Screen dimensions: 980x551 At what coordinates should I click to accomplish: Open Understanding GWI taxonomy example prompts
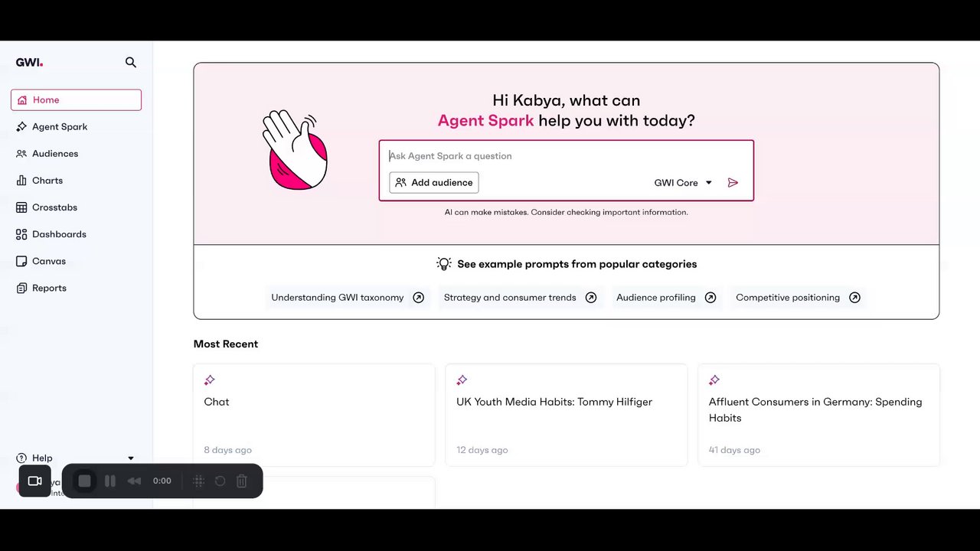(348, 298)
